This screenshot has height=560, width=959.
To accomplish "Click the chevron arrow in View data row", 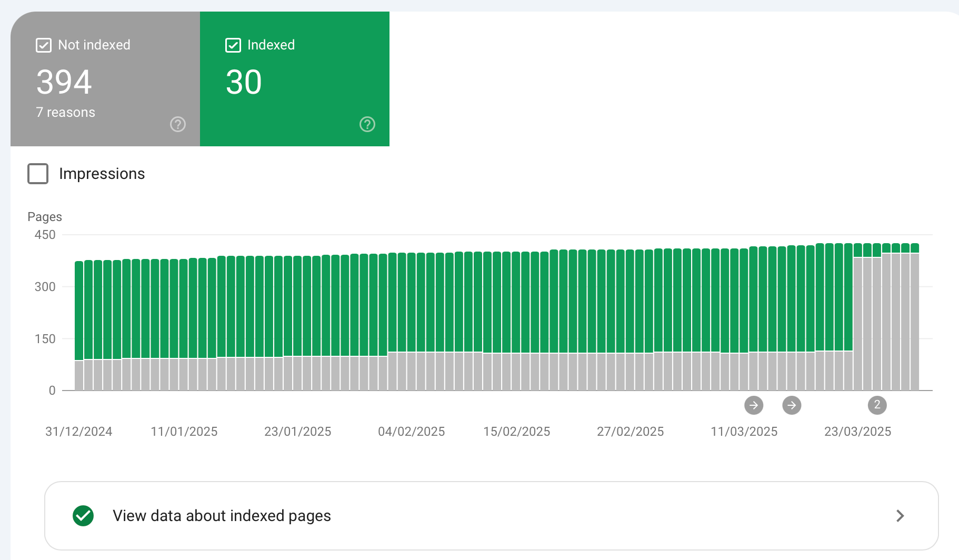I will point(900,516).
